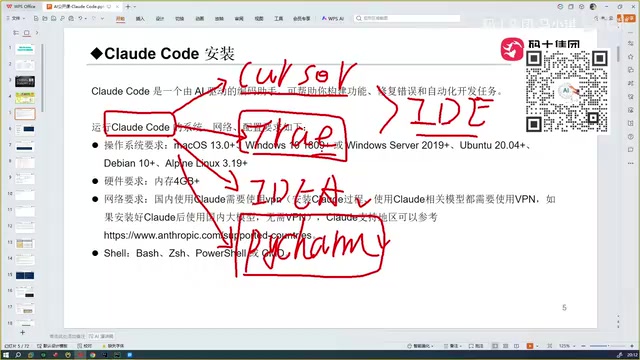Open the WPS AI assistant
This screenshot has height=360, width=640.
pos(333,19)
